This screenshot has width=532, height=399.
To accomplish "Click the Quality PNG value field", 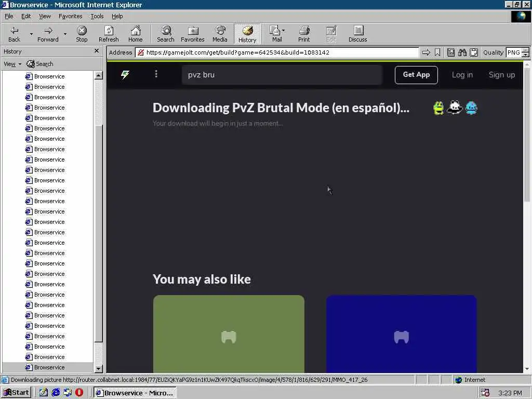I will 513,52.
